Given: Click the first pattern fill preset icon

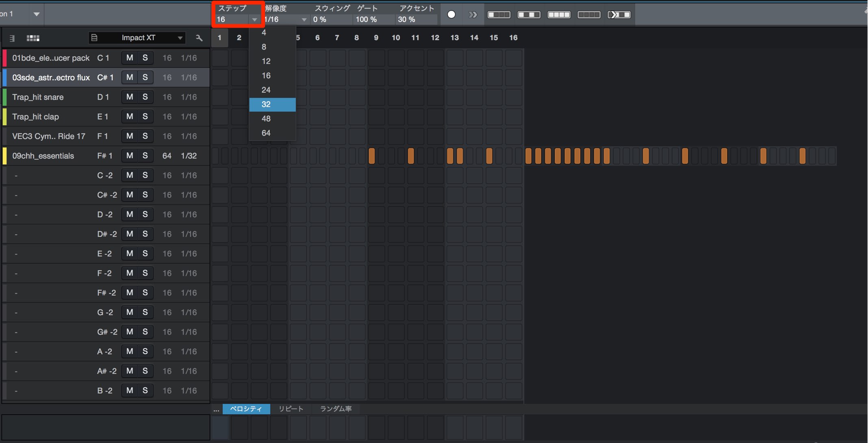Looking at the screenshot, I should (x=499, y=15).
